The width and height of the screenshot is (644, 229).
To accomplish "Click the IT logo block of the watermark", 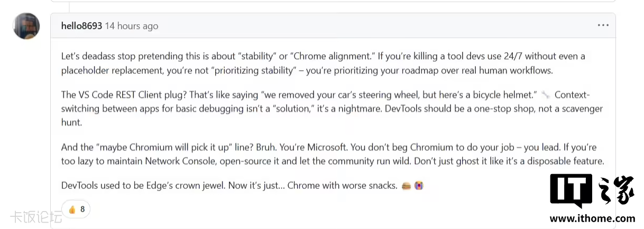I will (571, 190).
